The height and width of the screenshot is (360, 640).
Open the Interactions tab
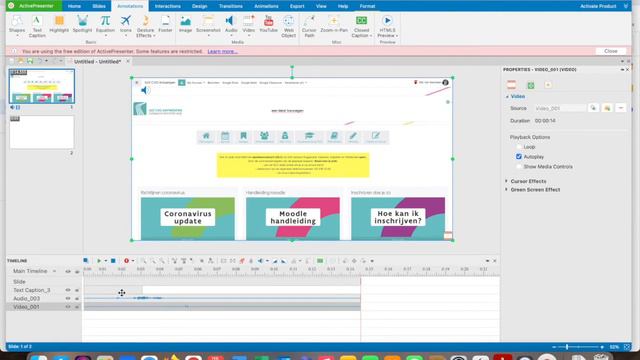tap(167, 6)
